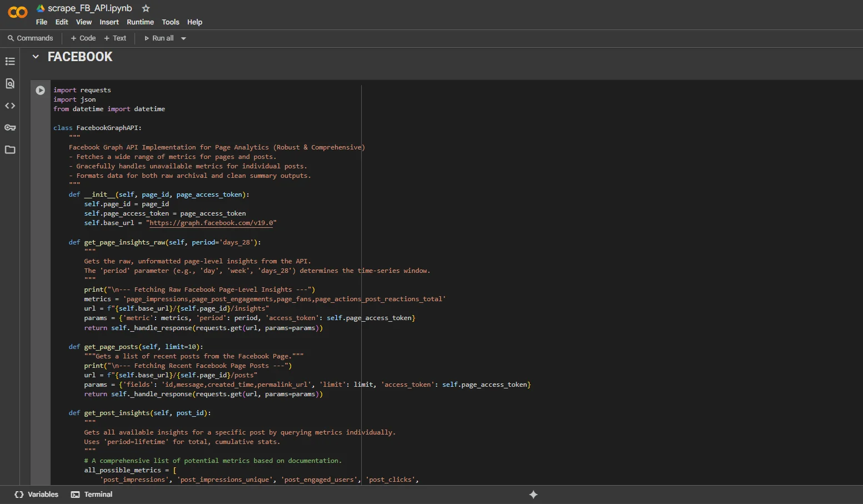The image size is (863, 504).
Task: Click the Run all button
Action: point(159,38)
